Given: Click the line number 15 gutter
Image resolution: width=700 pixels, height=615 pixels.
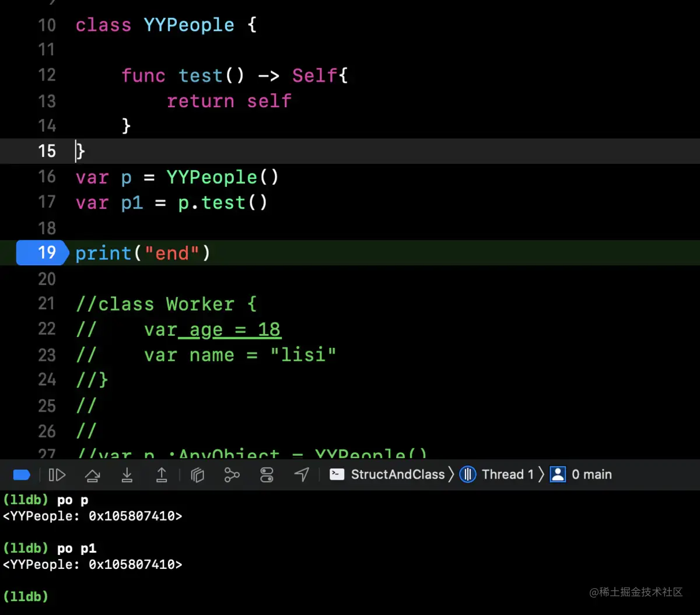Looking at the screenshot, I should (x=47, y=151).
